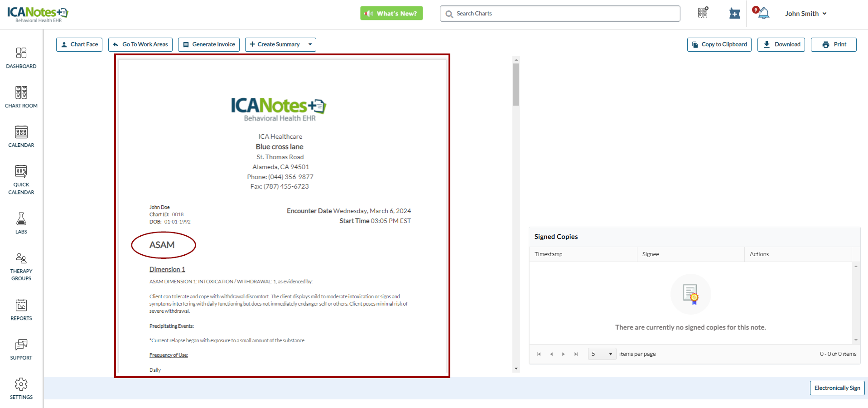Go to last page of signed copies
Viewport: 868px width, 408px height.
coord(576,354)
